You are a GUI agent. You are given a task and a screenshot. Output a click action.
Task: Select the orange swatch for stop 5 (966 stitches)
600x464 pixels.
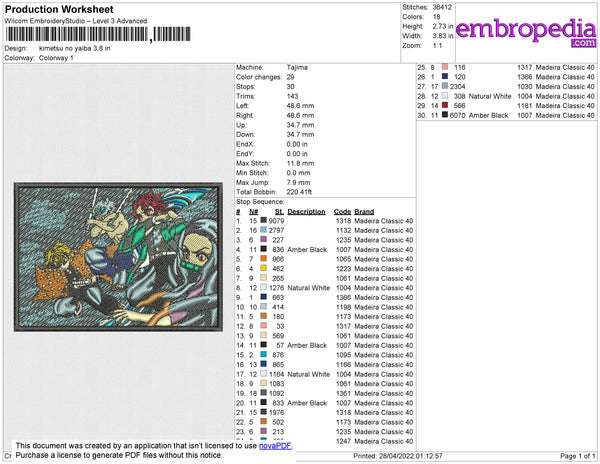[263, 259]
